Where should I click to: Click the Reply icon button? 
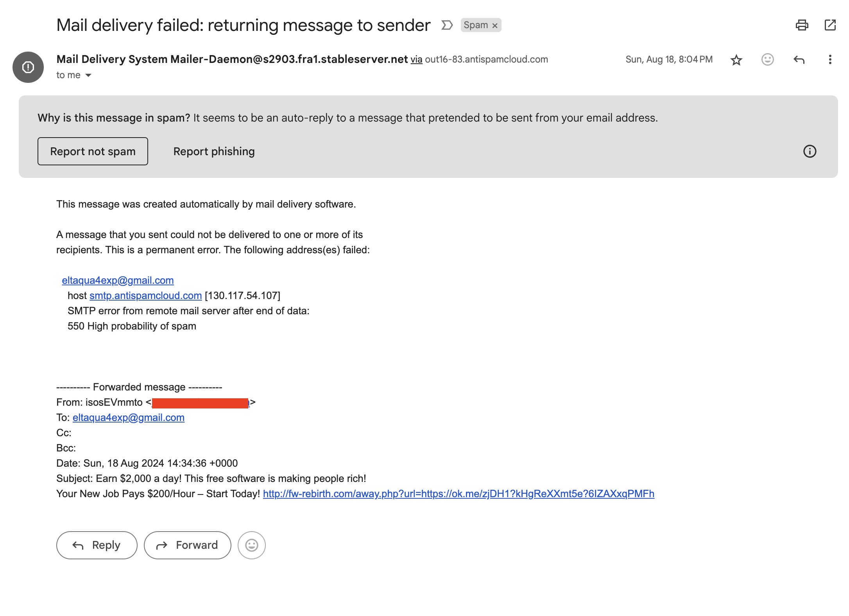point(798,60)
